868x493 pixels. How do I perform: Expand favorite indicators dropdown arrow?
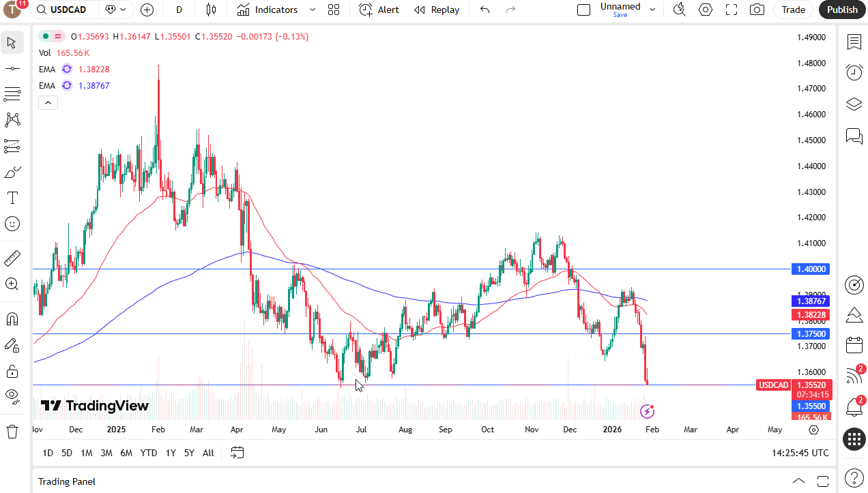[x=313, y=10]
